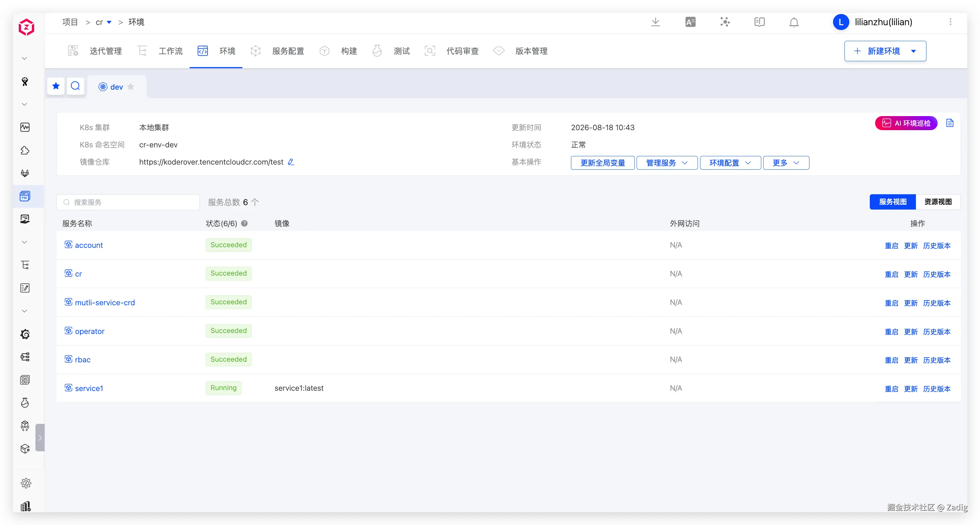The height and width of the screenshot is (525, 980).
Task: Open the box-in-hands delivery icon in sidebar
Action: [x=25, y=425]
